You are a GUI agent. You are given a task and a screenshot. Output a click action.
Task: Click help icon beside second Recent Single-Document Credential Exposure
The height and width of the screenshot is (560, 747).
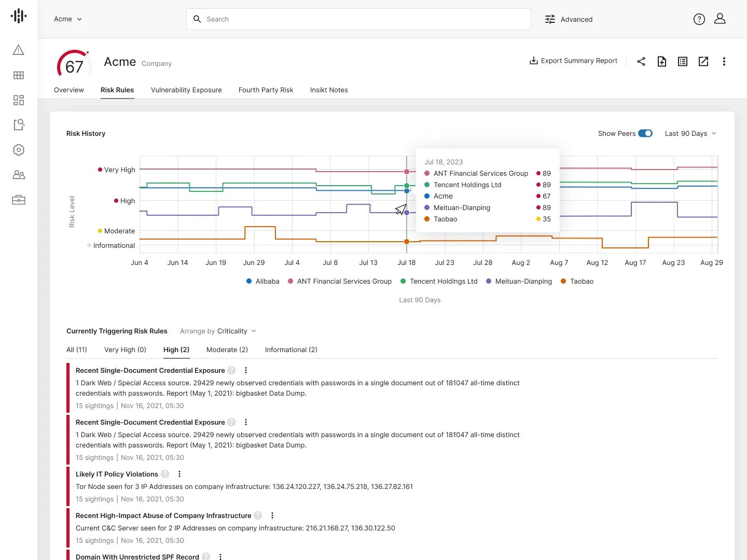point(231,422)
